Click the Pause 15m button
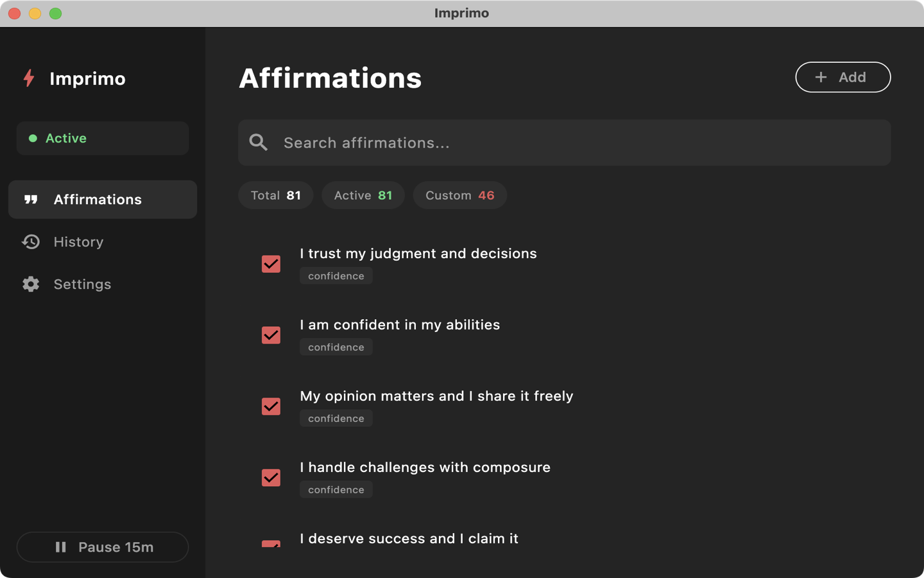The image size is (924, 578). click(x=103, y=547)
